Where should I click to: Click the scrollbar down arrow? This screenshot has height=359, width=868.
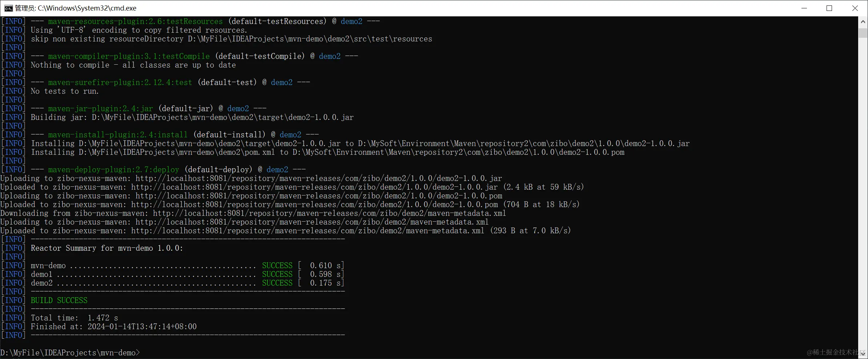point(863,353)
